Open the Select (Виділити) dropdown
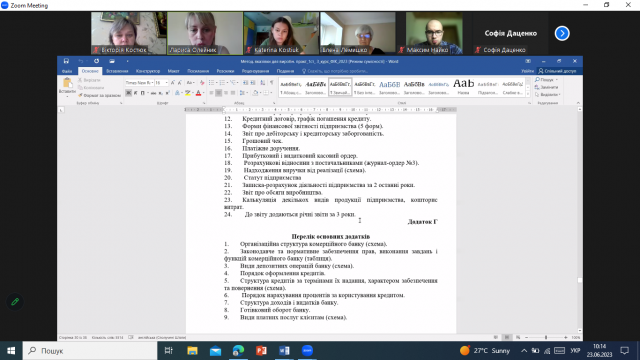640x360 pixels. pos(548,95)
